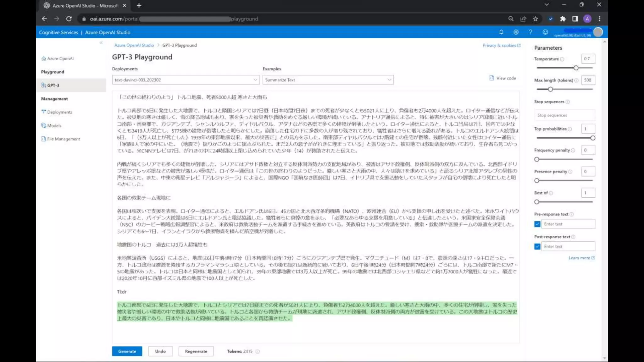Click the help question mark icon
644x362 pixels.
[x=530, y=32]
